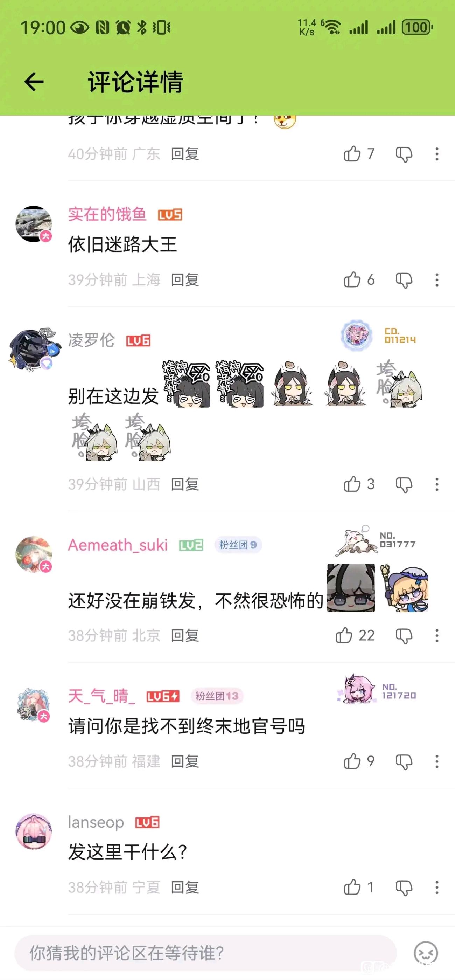
Task: Open Aemeath_suki's avatar
Action: coord(34,554)
